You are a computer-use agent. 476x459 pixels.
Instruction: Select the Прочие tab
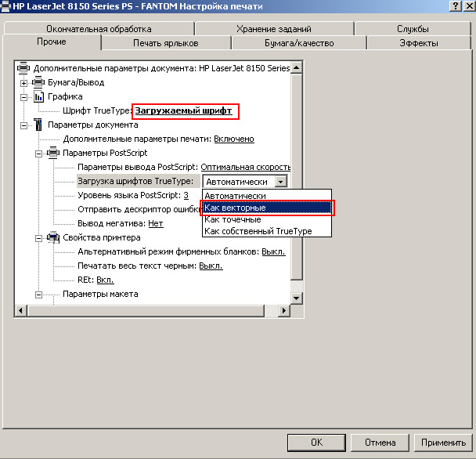(x=52, y=42)
